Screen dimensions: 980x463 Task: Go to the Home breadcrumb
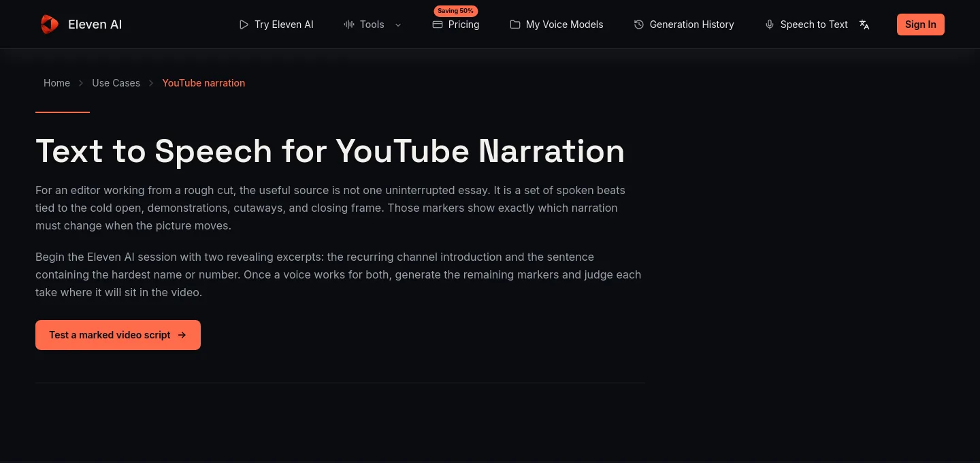coord(56,83)
